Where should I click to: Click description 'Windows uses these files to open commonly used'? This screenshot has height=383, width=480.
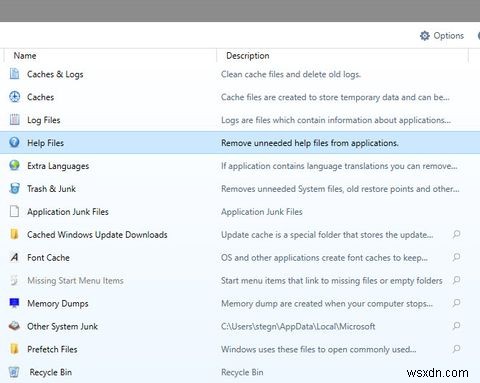(318, 349)
